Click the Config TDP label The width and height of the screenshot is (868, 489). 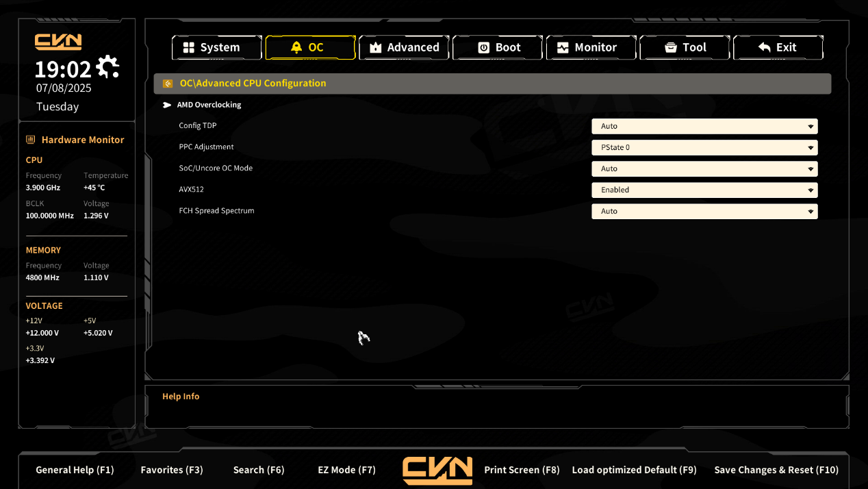198,126
